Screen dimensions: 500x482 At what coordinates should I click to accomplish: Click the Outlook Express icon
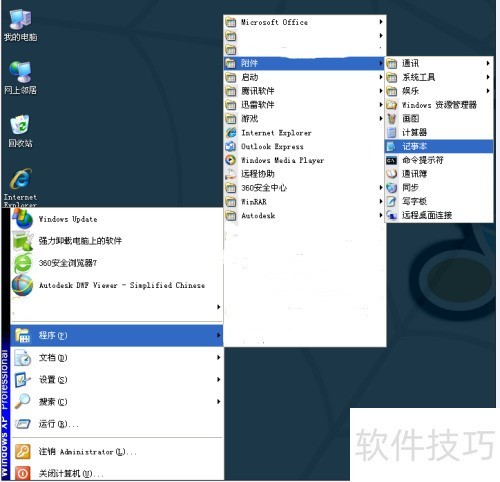(231, 146)
